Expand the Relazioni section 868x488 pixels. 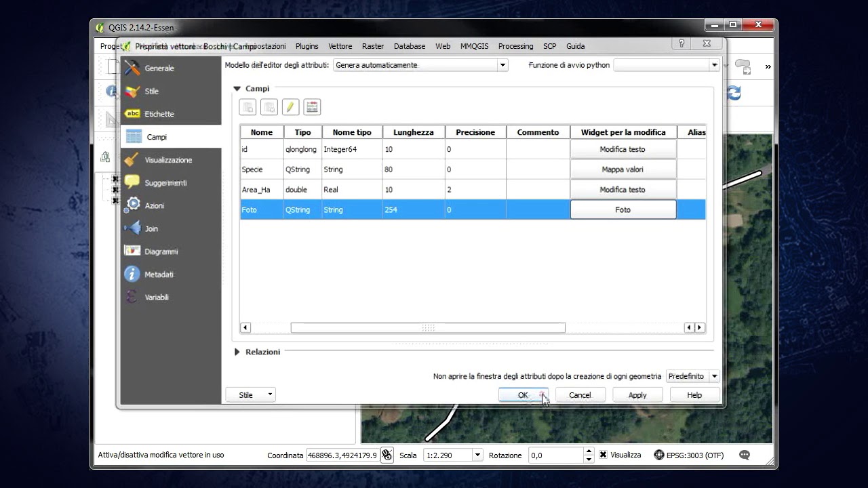point(237,352)
